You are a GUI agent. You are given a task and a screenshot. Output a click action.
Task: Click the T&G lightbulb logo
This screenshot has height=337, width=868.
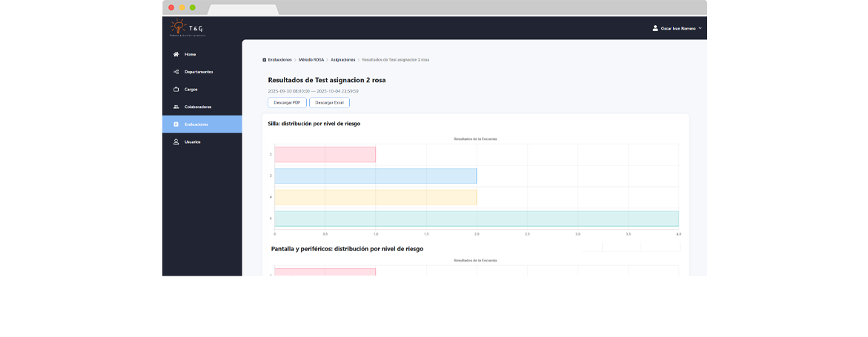point(178,28)
